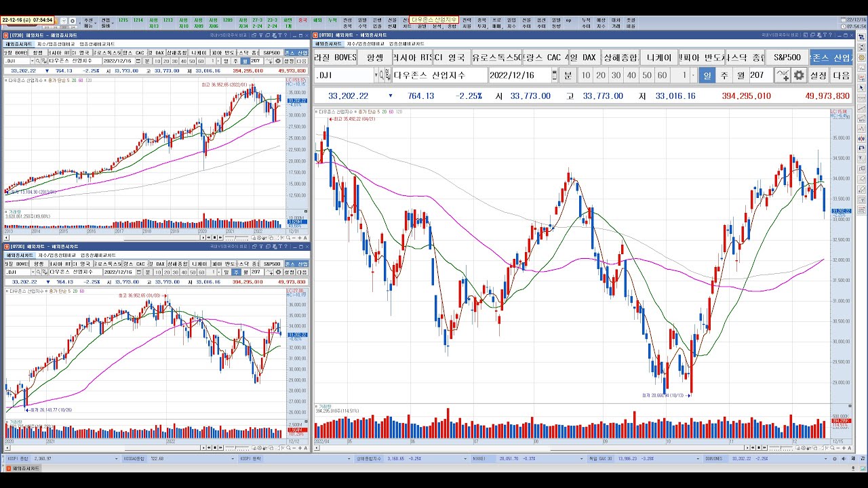Open calendar picker in bottom-left chart window
Image resolution: width=868 pixels, height=488 pixels.
139,272
